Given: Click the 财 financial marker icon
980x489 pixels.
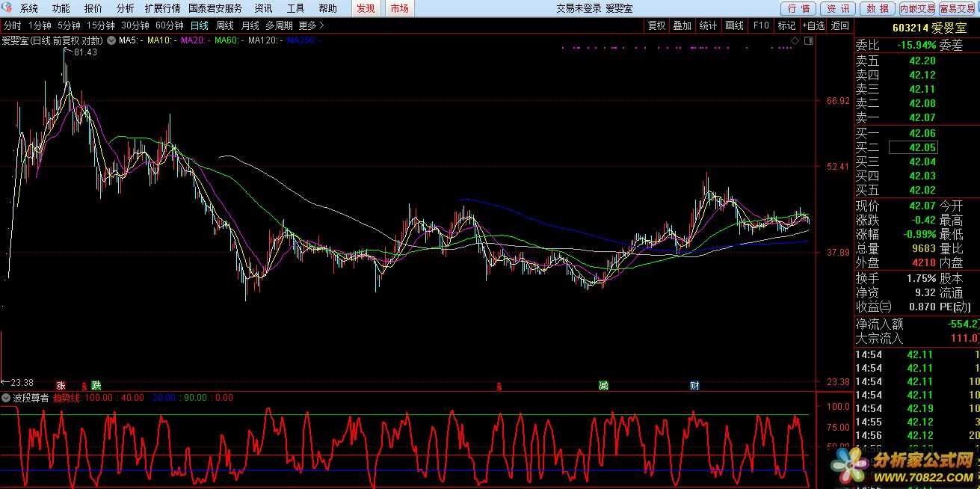Looking at the screenshot, I should click(x=694, y=386).
